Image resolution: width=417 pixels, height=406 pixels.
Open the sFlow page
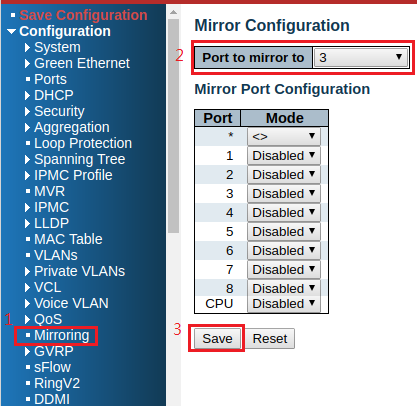click(x=52, y=367)
